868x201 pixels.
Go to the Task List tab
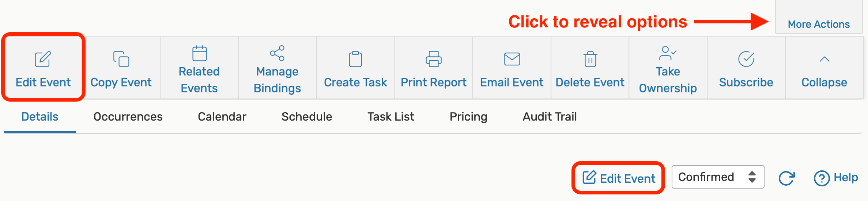tap(390, 117)
